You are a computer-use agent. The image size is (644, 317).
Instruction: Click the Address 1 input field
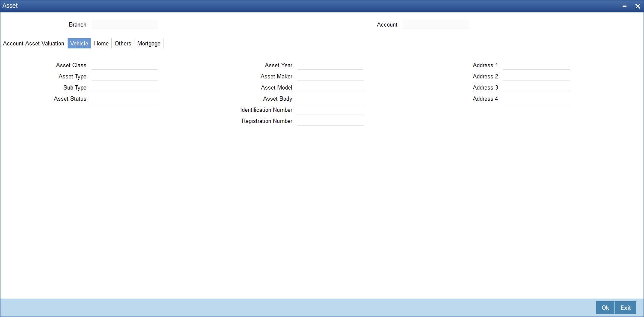(x=536, y=65)
